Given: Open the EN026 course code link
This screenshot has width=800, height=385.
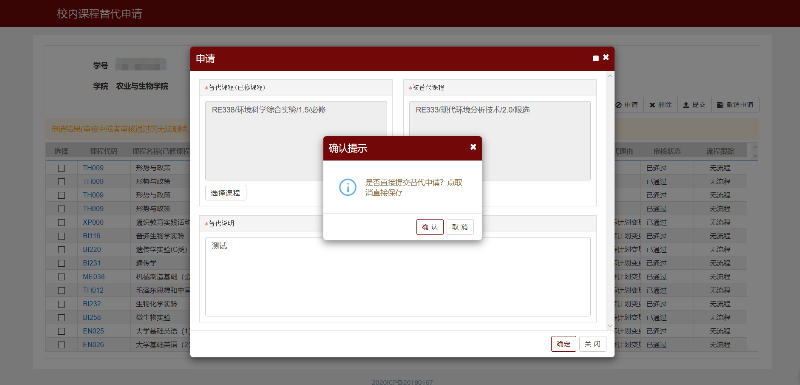Looking at the screenshot, I should point(93,345).
